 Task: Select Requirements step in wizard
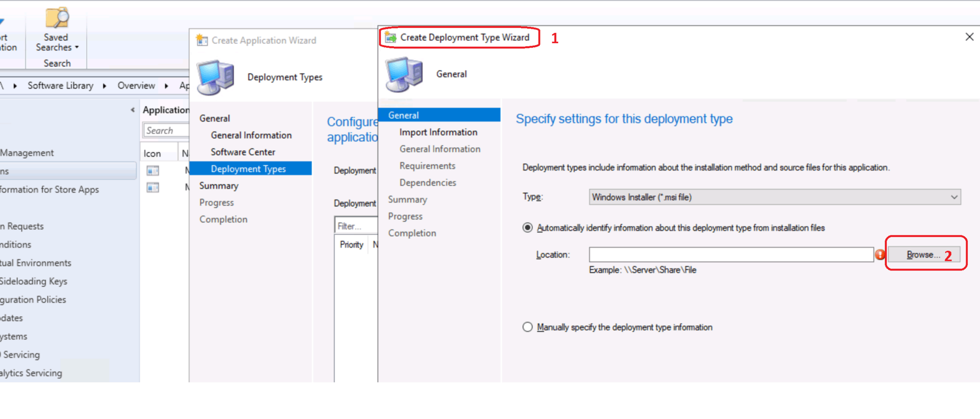coord(427,166)
